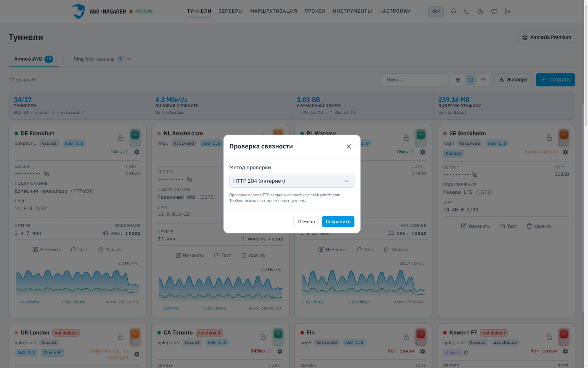The image size is (588, 368).
Task: Switch to dark mode moon icon
Action: (x=481, y=11)
